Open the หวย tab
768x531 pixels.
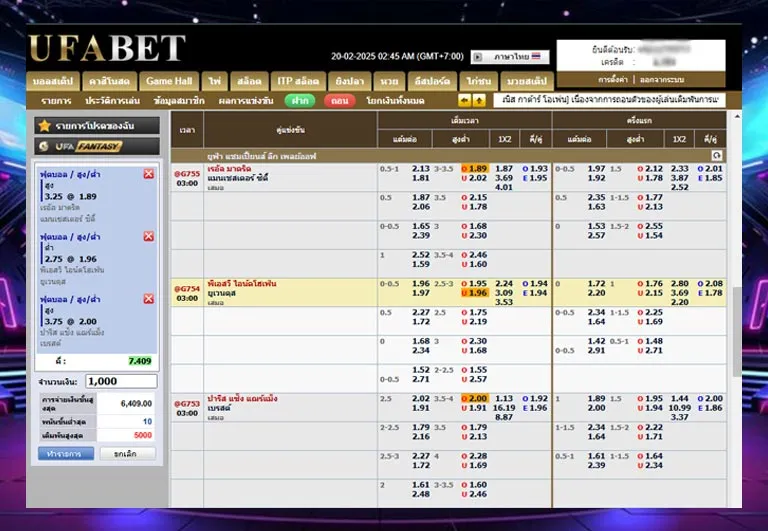389,81
